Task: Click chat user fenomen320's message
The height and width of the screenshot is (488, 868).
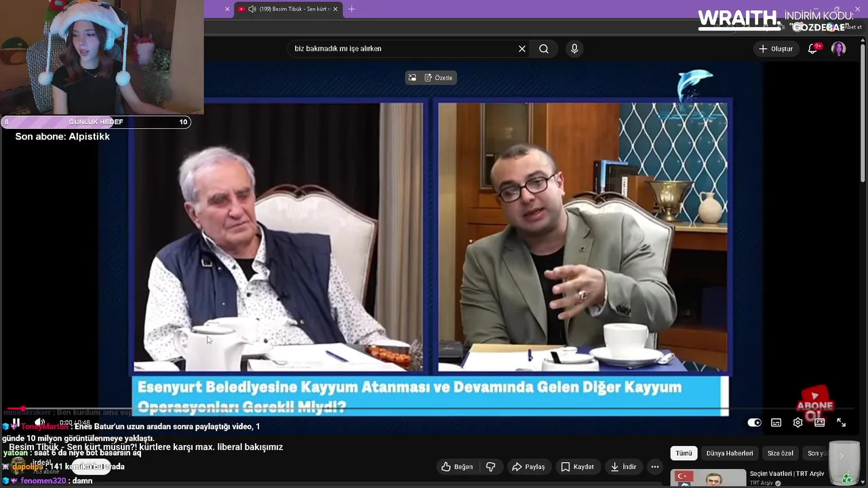Action: point(47,481)
